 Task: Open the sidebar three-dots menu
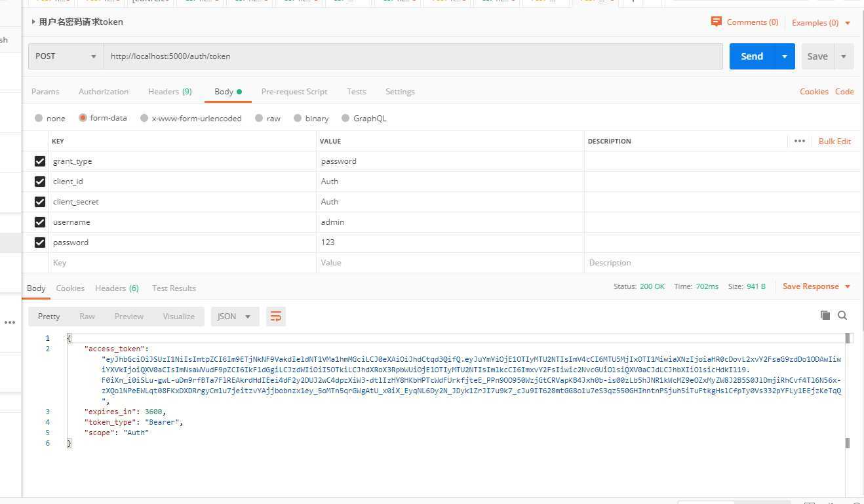10,322
